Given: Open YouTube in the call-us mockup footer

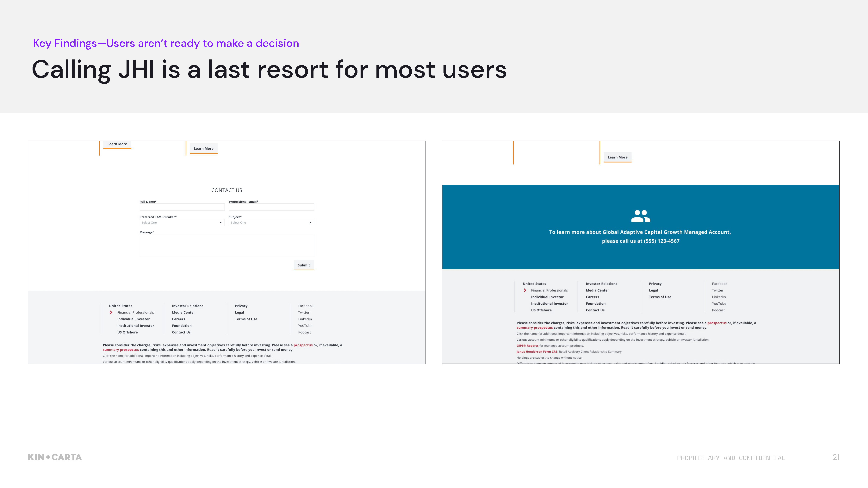Looking at the screenshot, I should (x=719, y=303).
